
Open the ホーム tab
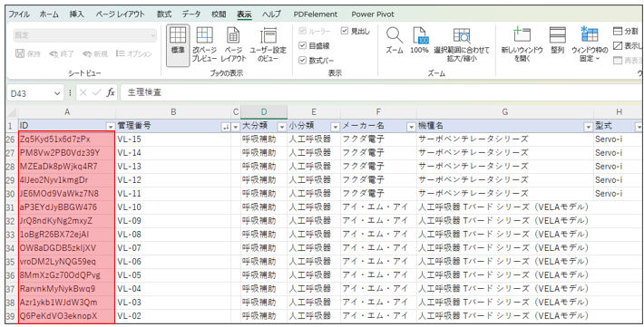tap(49, 14)
